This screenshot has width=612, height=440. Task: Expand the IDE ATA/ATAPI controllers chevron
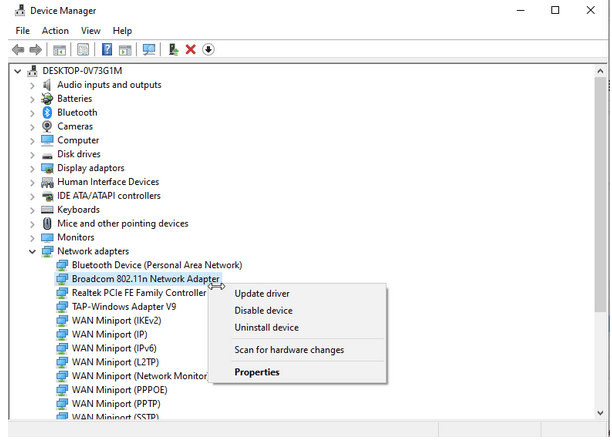point(32,196)
